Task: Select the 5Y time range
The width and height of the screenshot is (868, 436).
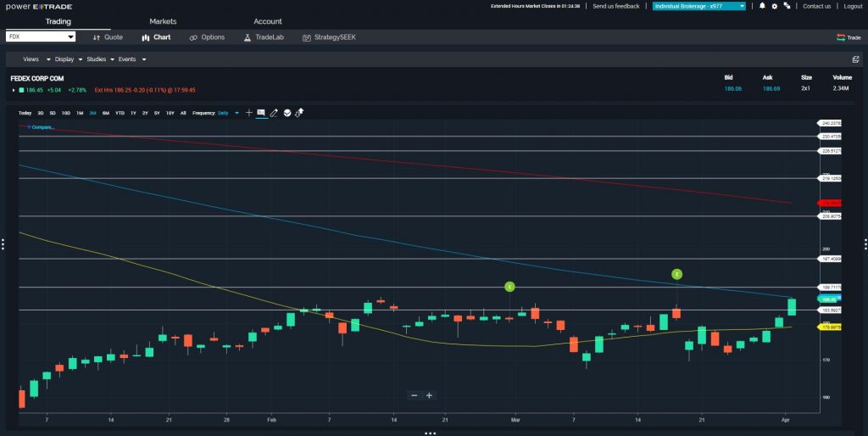Action: coord(157,113)
